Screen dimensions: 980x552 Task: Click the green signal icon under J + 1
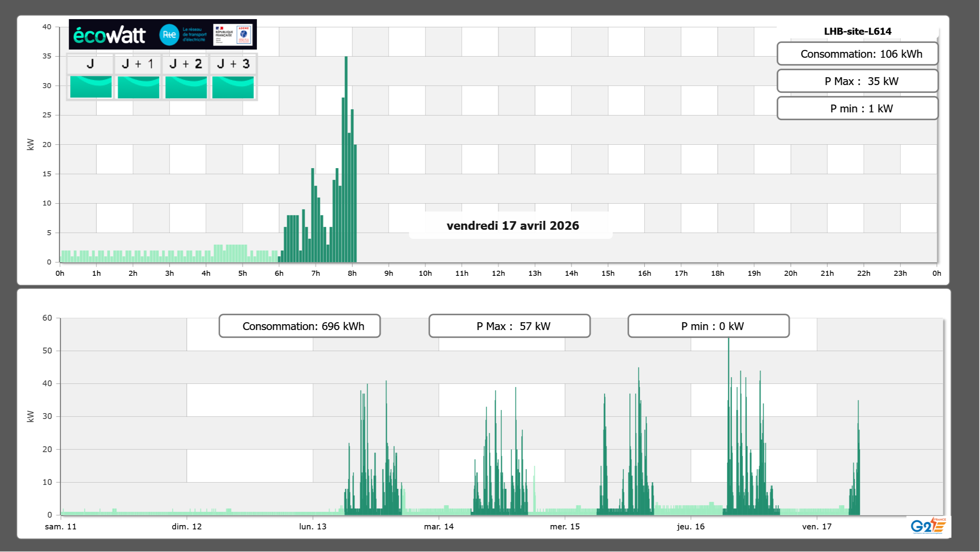pyautogui.click(x=138, y=87)
